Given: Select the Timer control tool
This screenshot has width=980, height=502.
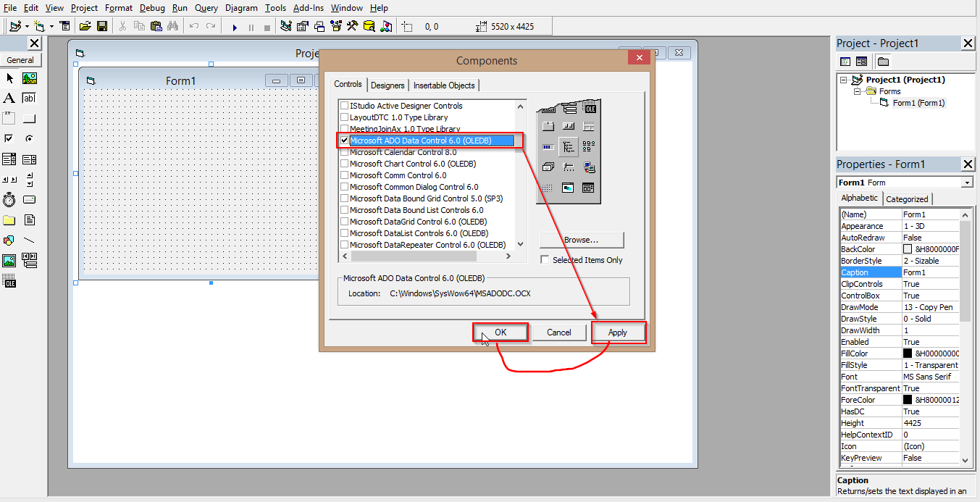Looking at the screenshot, I should [9, 198].
